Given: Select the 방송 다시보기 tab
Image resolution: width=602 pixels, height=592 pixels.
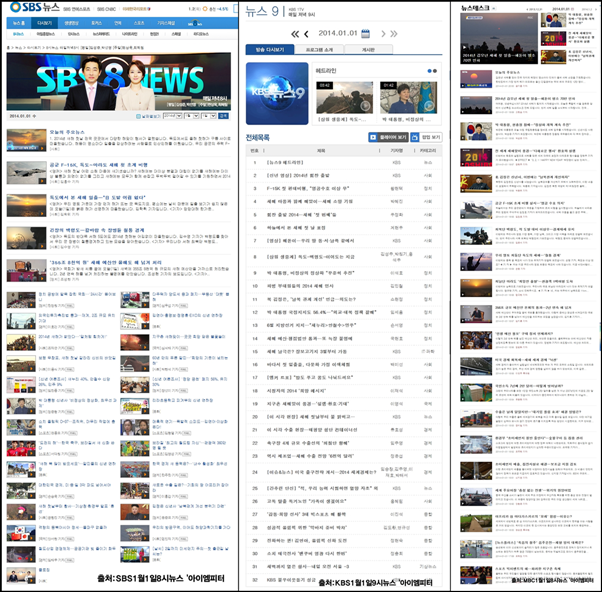Looking at the screenshot, I should 269,50.
